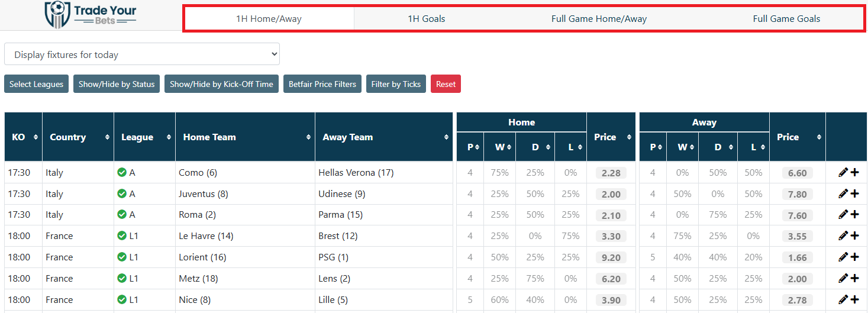Sort by Home Team column header

(245, 137)
